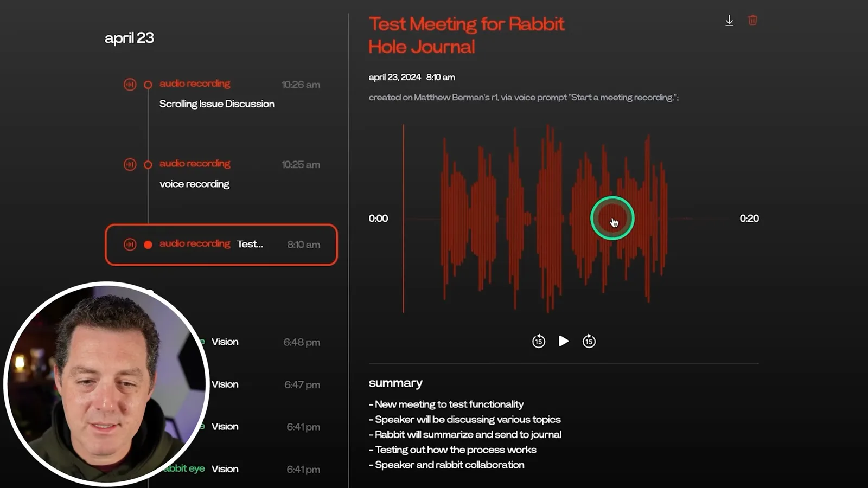Select the 10:25 am timeline node
Screen dimensions: 868x488
point(148,164)
